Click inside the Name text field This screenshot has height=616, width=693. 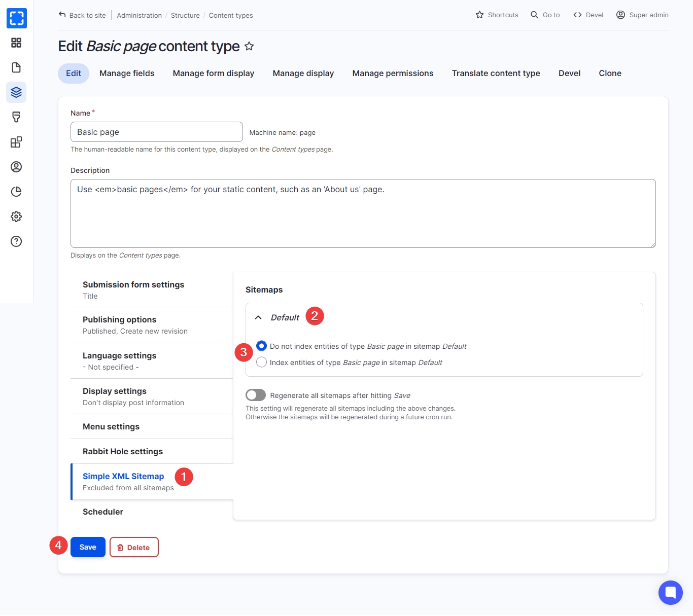pos(156,132)
